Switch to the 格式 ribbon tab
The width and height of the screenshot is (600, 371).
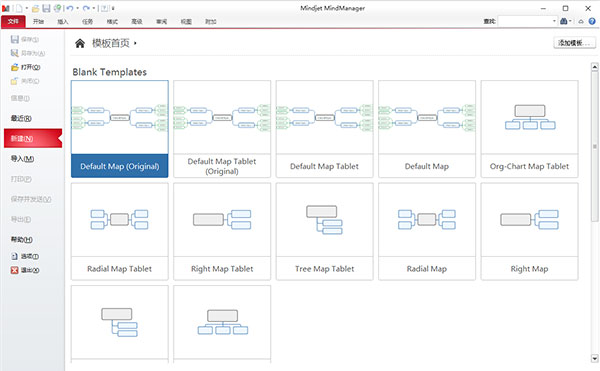point(112,21)
